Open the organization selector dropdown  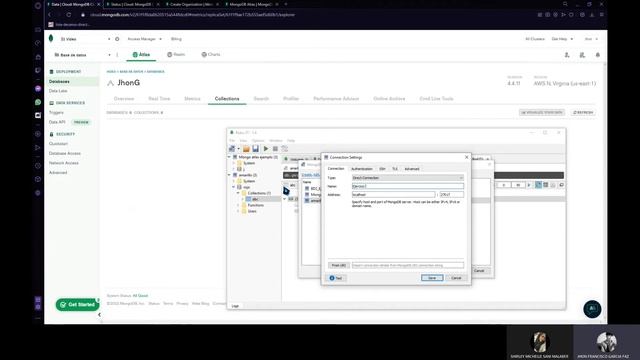83,39
